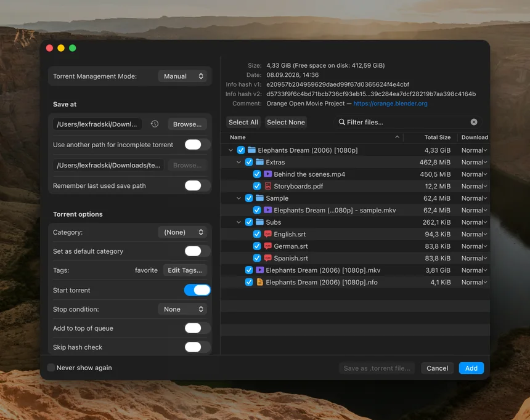Click the subtitle icon of English.srt
This screenshot has width=530, height=420.
tap(267, 234)
